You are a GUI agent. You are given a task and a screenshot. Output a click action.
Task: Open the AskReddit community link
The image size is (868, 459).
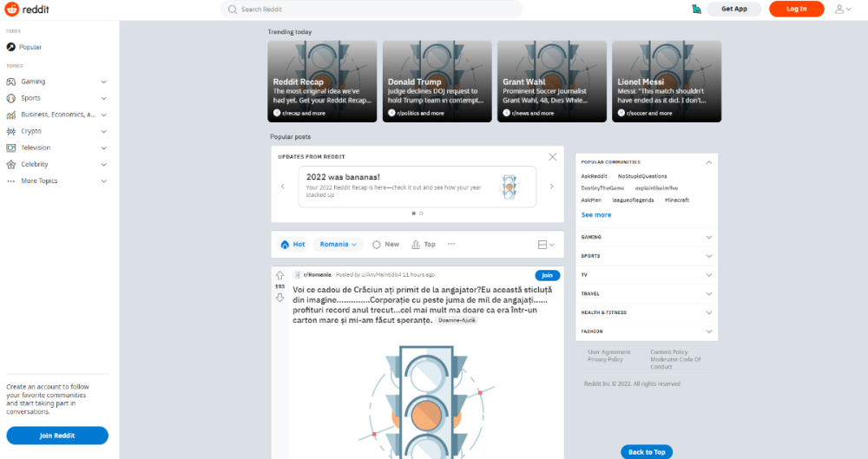[x=594, y=176]
